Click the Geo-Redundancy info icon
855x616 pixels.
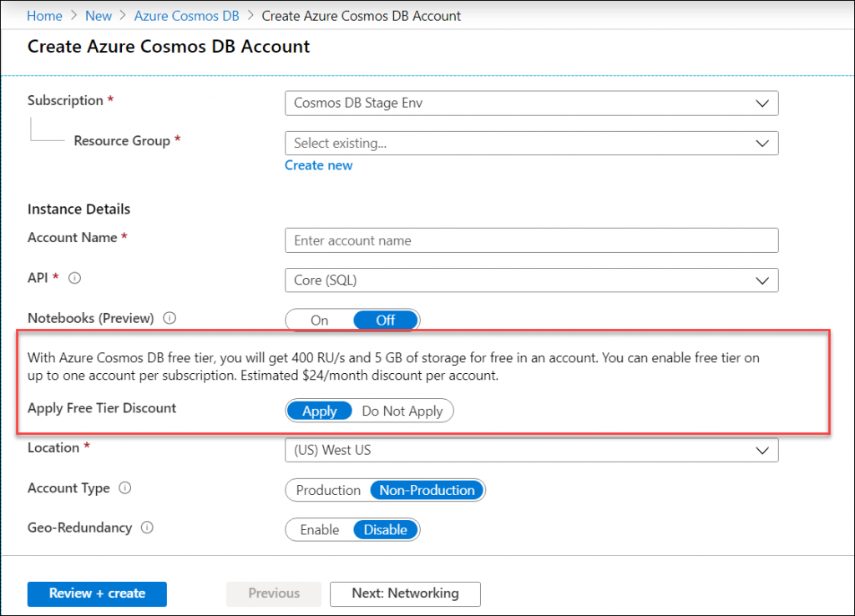pos(147,528)
